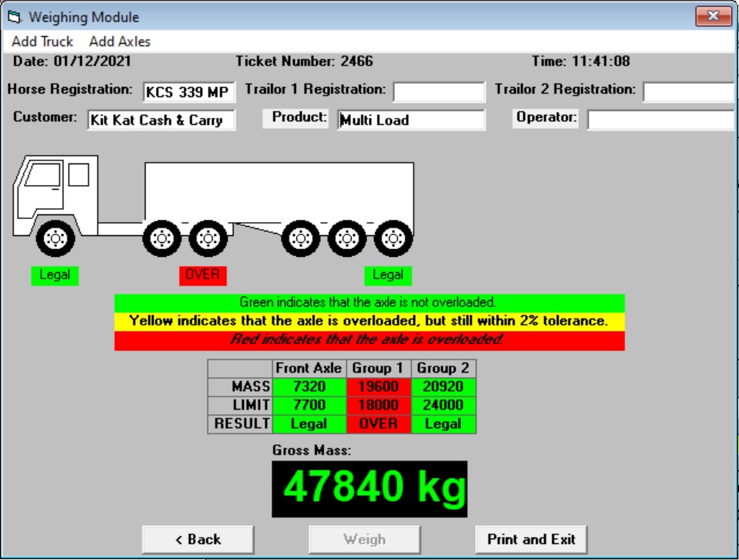739x560 pixels.
Task: Click the truck diagram image
Action: 214,206
